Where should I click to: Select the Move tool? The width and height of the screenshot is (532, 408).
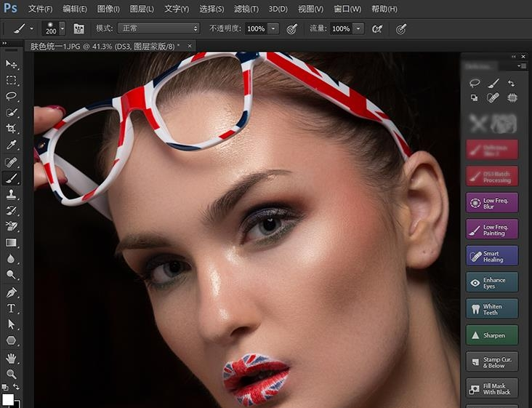(x=12, y=65)
